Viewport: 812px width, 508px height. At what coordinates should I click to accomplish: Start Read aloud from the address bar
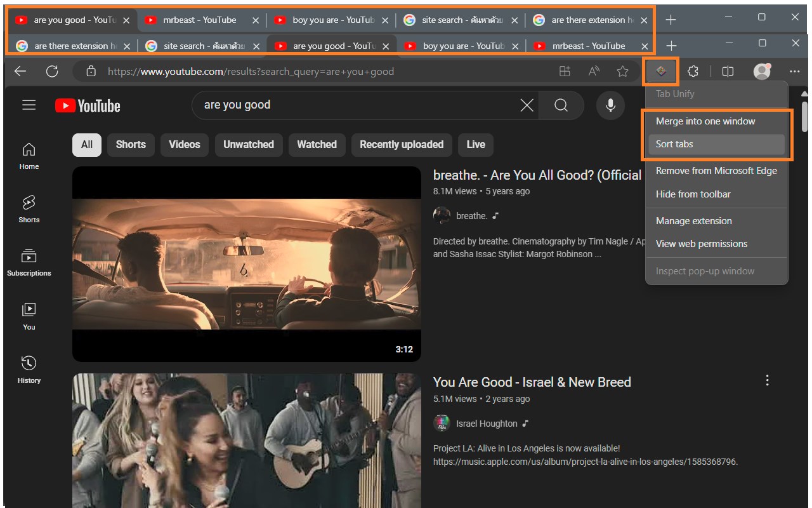click(x=594, y=71)
